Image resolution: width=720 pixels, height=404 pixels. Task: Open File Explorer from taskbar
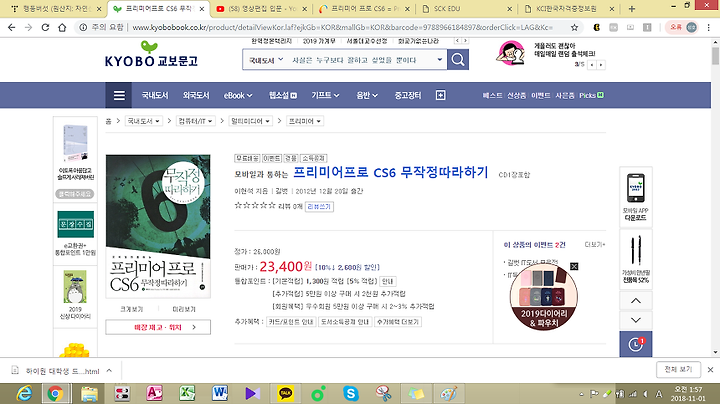pyautogui.click(x=89, y=393)
